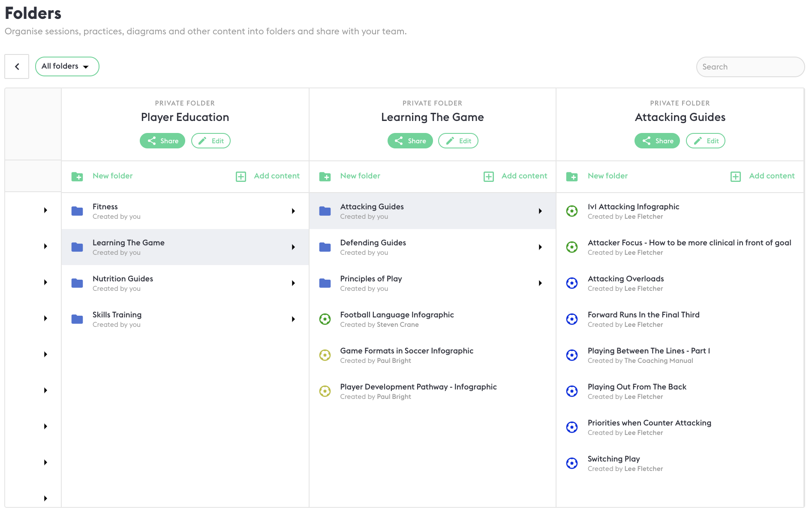Click into the Search field
This screenshot has height=513, width=812.
(750, 67)
